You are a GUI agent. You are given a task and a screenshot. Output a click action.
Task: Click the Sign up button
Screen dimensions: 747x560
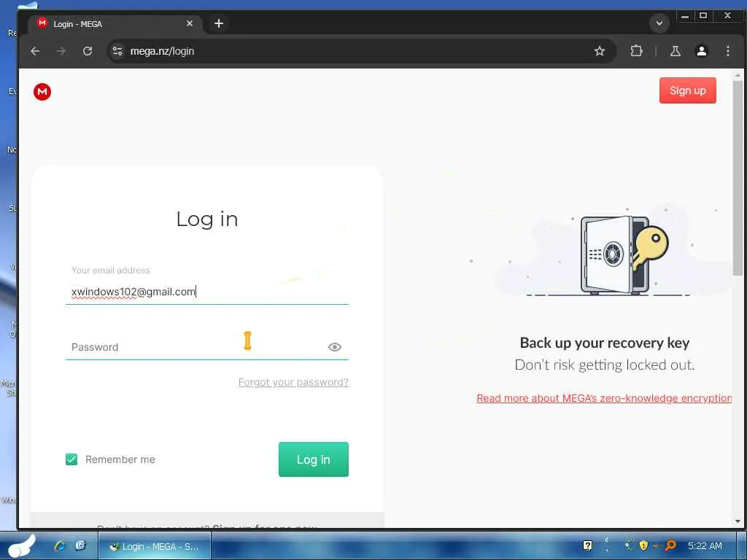687,90
